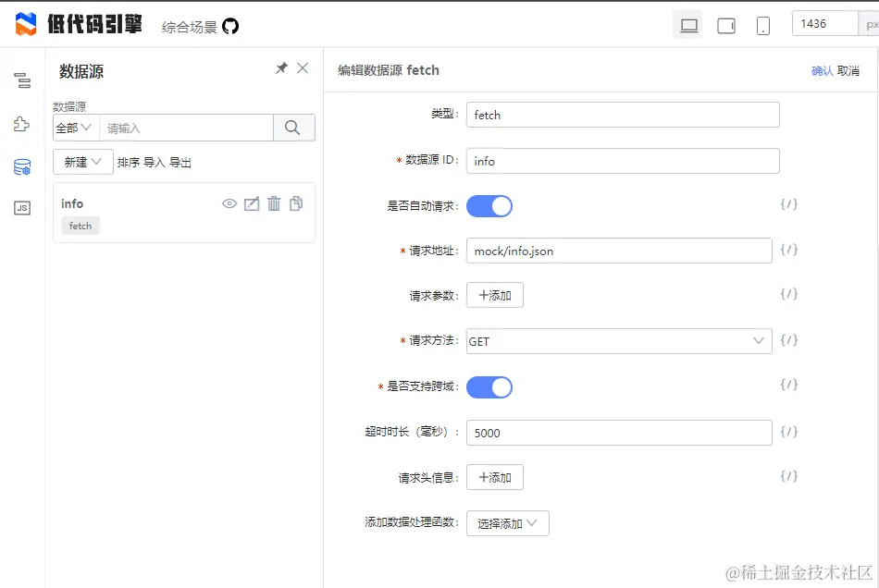Open the 选择添加 handler dropdown
The image size is (879, 588).
(x=507, y=523)
